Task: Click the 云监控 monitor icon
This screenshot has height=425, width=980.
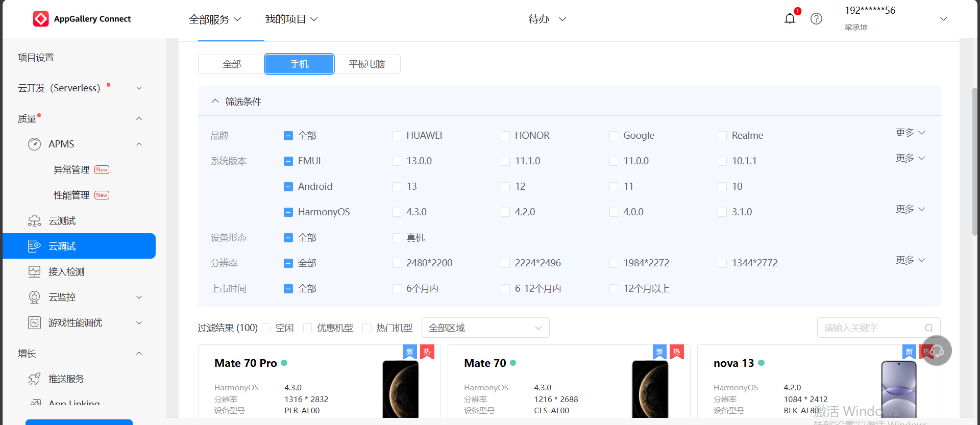Action: (x=34, y=297)
